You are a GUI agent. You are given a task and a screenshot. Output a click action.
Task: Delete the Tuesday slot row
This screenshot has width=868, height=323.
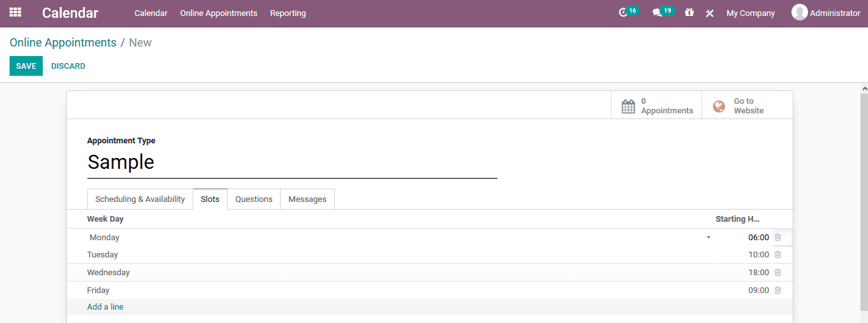(777, 255)
